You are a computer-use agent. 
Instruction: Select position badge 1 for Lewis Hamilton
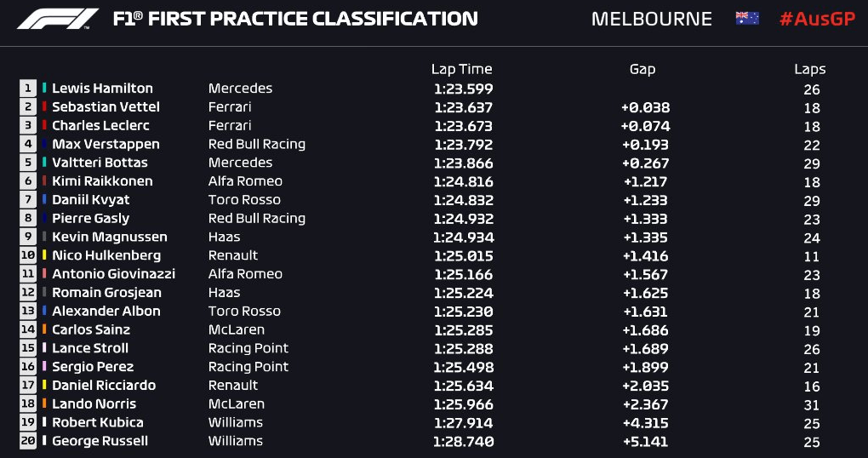pyautogui.click(x=28, y=88)
